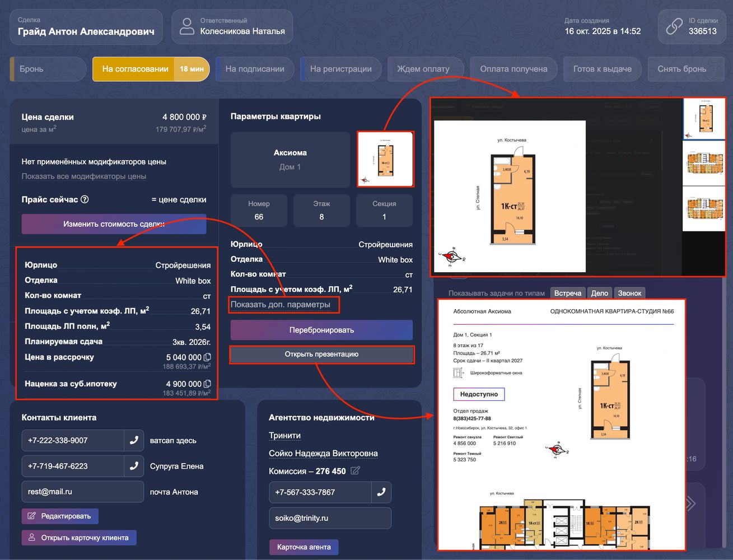
Task: Move deal to На регистрации stage
Action: 340,69
